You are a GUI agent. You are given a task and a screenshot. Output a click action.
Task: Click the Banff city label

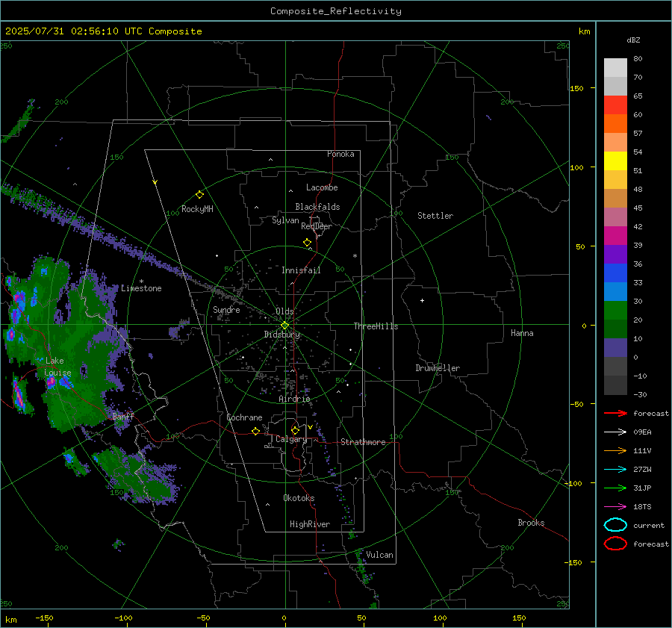pos(123,416)
